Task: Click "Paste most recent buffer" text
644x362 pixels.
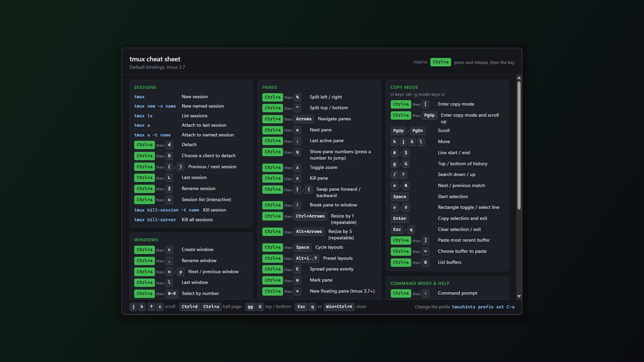Action: (x=464, y=240)
